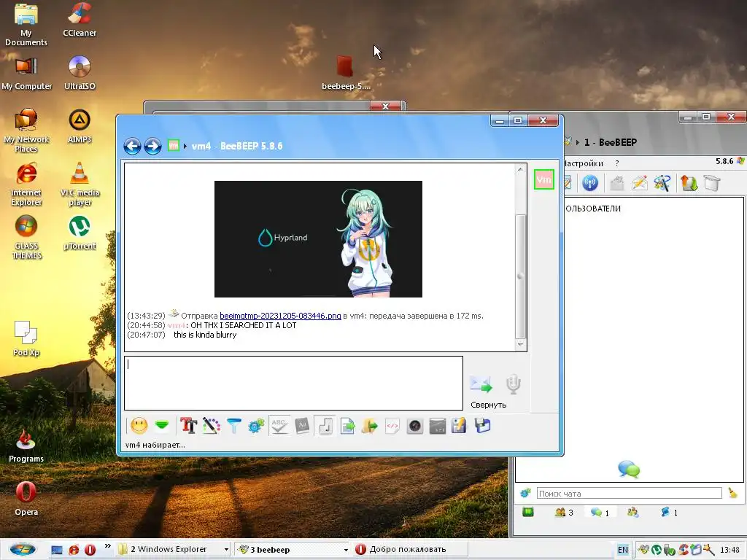Switch to Добро пожаловать taskbar item
The width and height of the screenshot is (747, 560).
pos(410,550)
